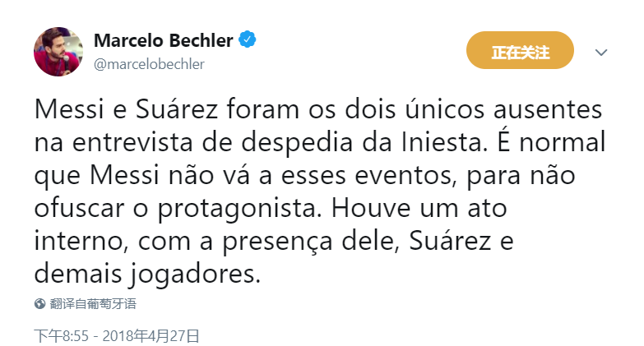Click the globe icon beside translation label
The width and height of the screenshot is (644, 346).
click(x=39, y=304)
